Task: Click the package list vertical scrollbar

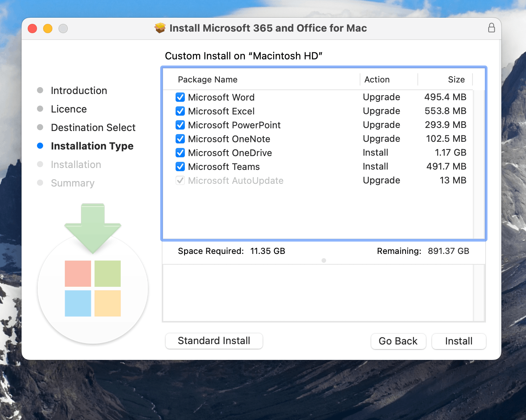Action: coord(479,164)
